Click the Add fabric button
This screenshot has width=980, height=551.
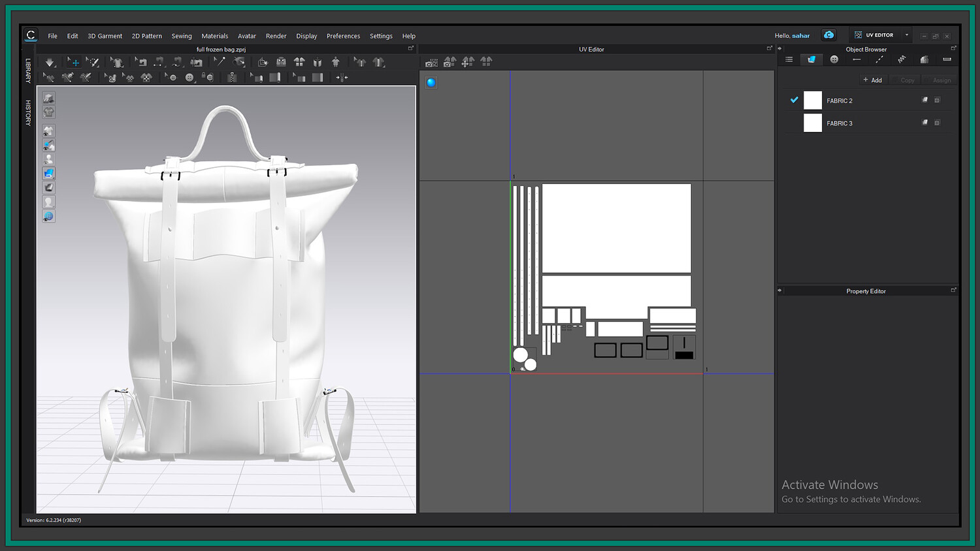point(872,80)
